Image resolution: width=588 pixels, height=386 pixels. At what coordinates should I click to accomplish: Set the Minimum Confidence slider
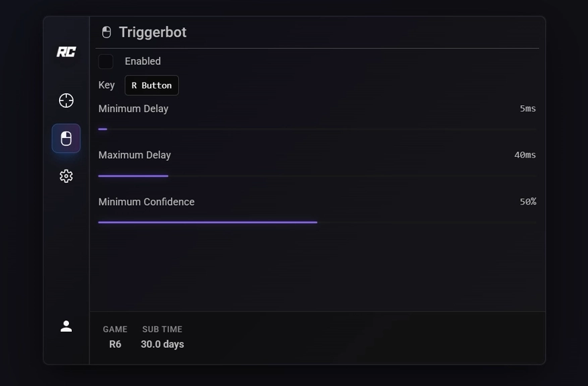316,222
